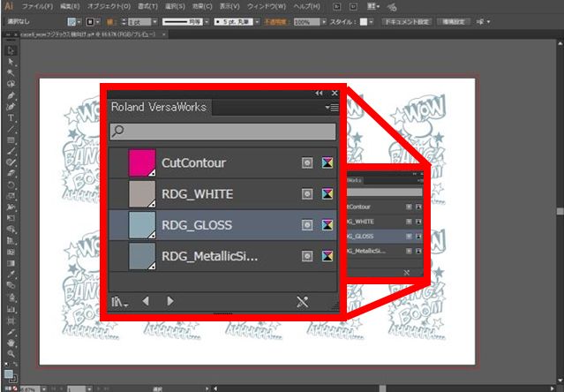564x392 pixels.
Task: Open swatch libraries menu in enlarged panel
Action: (119, 302)
